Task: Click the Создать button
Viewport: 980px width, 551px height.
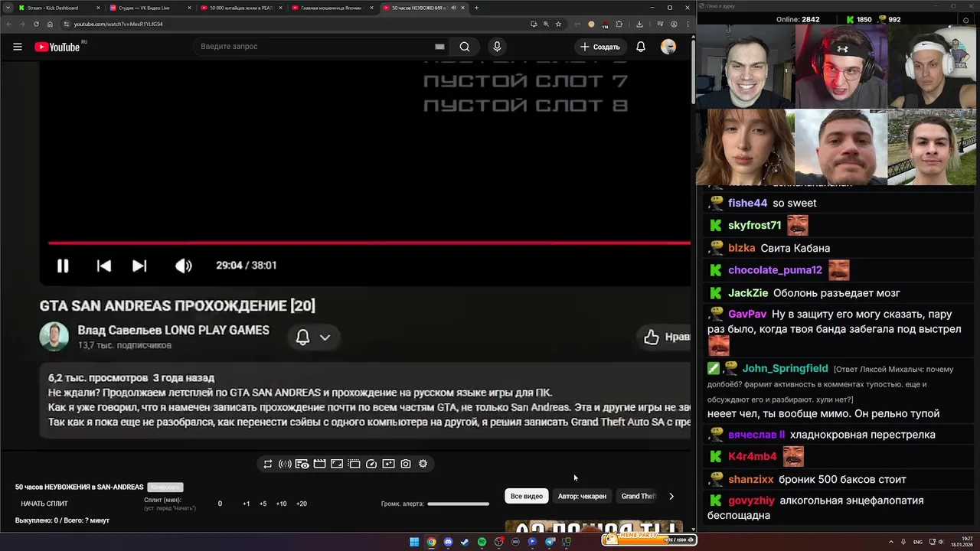Action: (599, 47)
